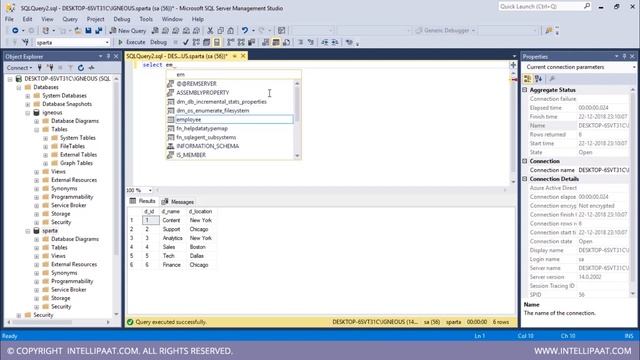Screen dimensions: 640x360
Task: Expand the Programmability node under igneous
Action: click(37, 197)
